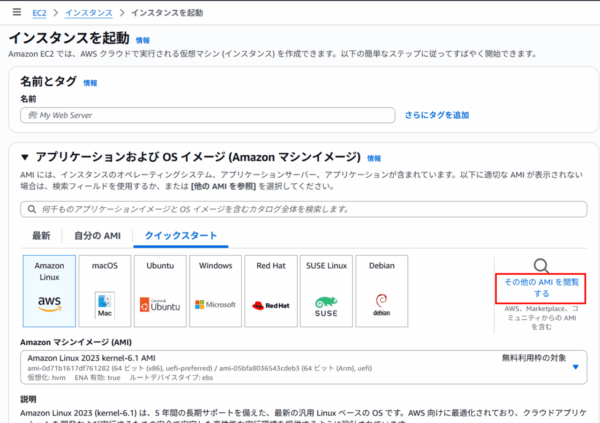Screen dimensions: 600x423
Task: Pick the Windows Microsoft tile
Action: (215, 291)
